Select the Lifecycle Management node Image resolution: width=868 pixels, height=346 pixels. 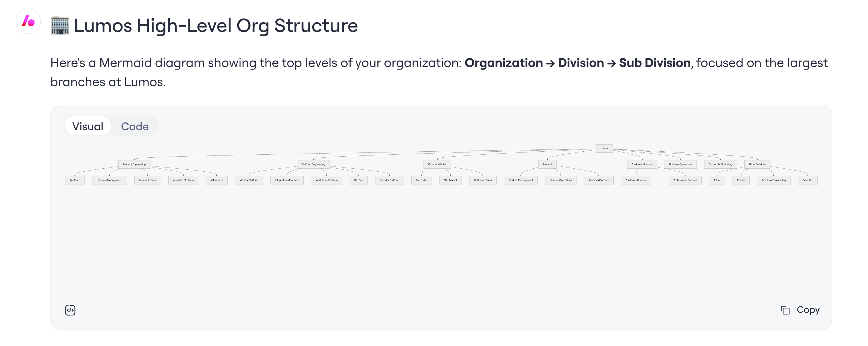click(x=109, y=180)
